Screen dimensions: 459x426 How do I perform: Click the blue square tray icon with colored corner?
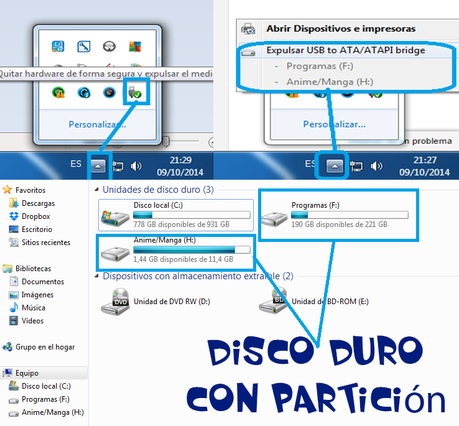[58, 46]
